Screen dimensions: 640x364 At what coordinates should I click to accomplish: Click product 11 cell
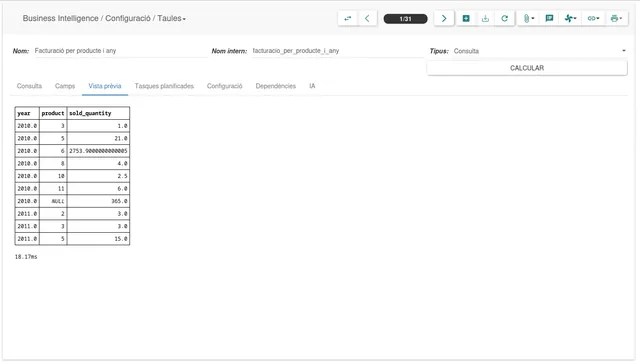53,189
